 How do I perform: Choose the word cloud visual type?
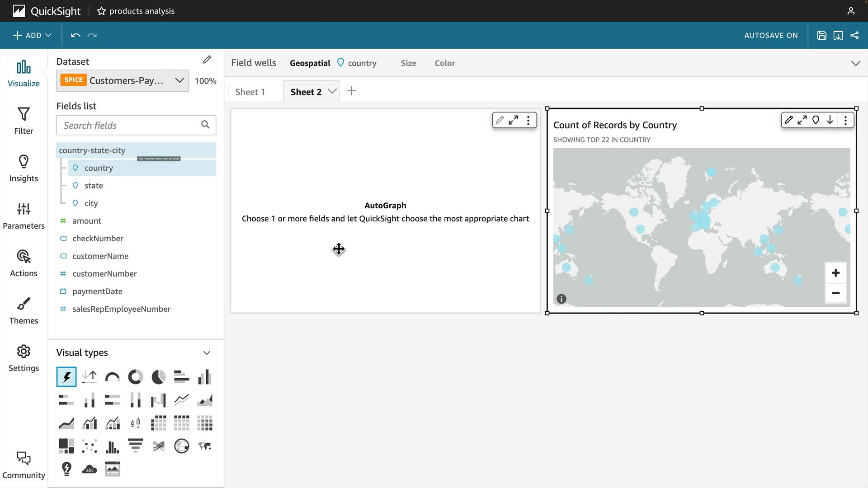(90, 469)
